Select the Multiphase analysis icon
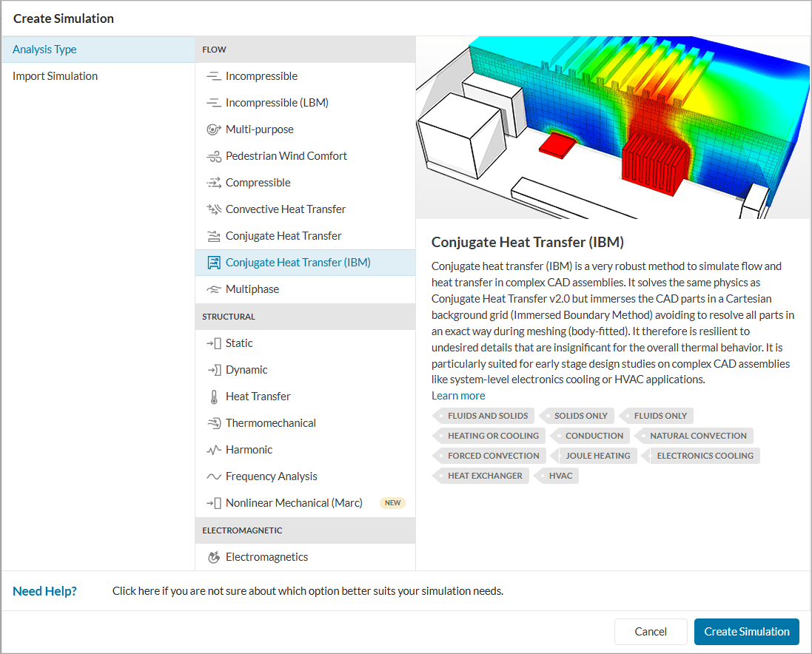This screenshot has width=812, height=654. (213, 289)
